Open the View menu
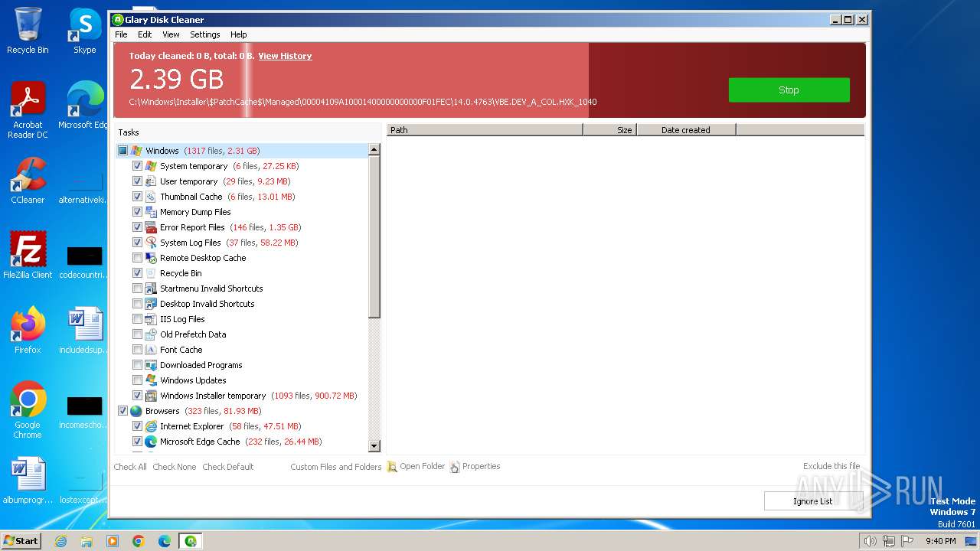 (171, 34)
